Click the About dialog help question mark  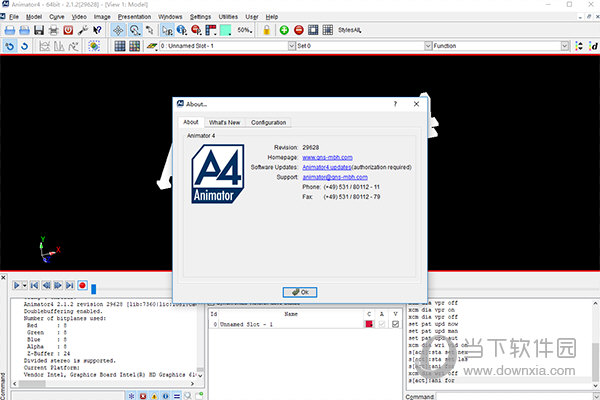395,104
